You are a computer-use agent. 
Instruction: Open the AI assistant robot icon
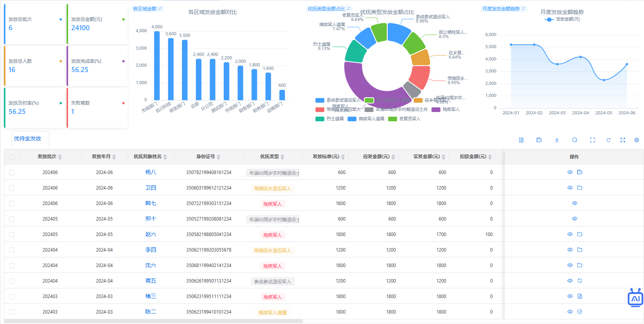635,298
